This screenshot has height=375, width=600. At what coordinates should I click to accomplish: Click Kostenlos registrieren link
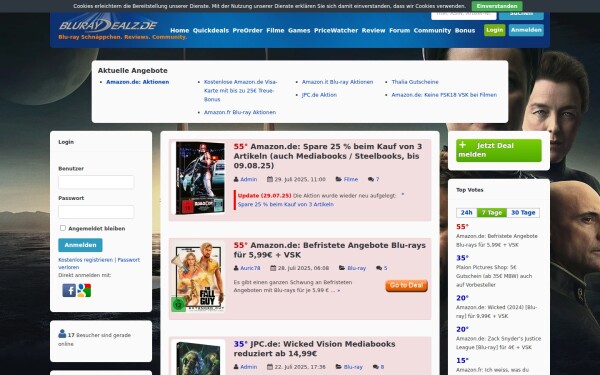86,260
